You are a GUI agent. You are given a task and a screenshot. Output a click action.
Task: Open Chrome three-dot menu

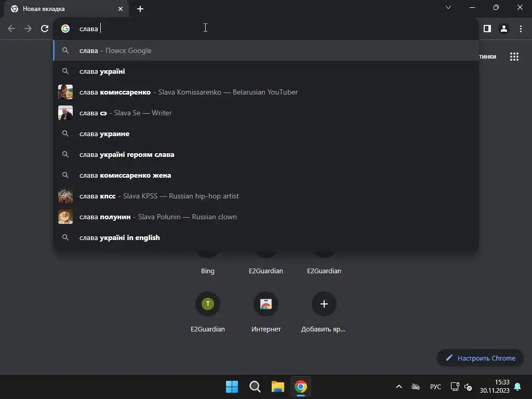click(521, 29)
